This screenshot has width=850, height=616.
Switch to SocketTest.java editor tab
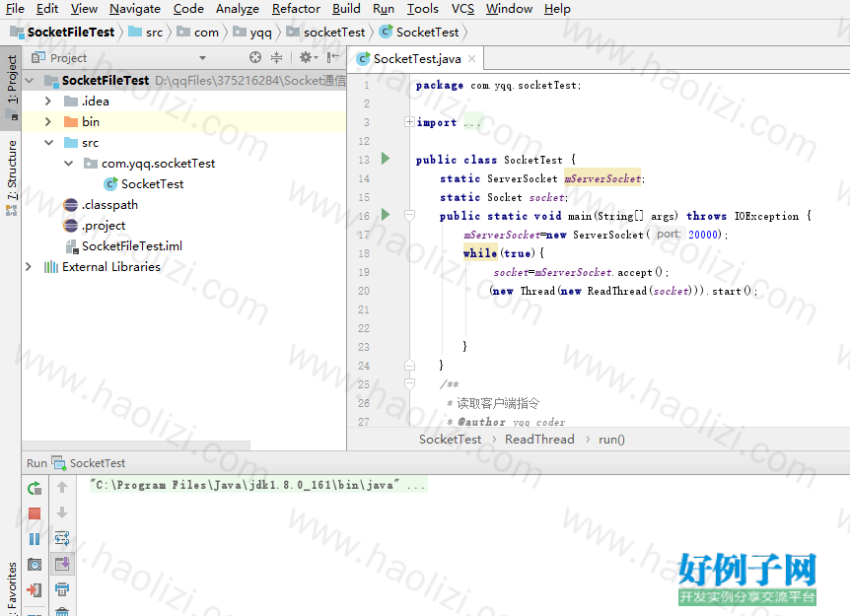pyautogui.click(x=416, y=58)
